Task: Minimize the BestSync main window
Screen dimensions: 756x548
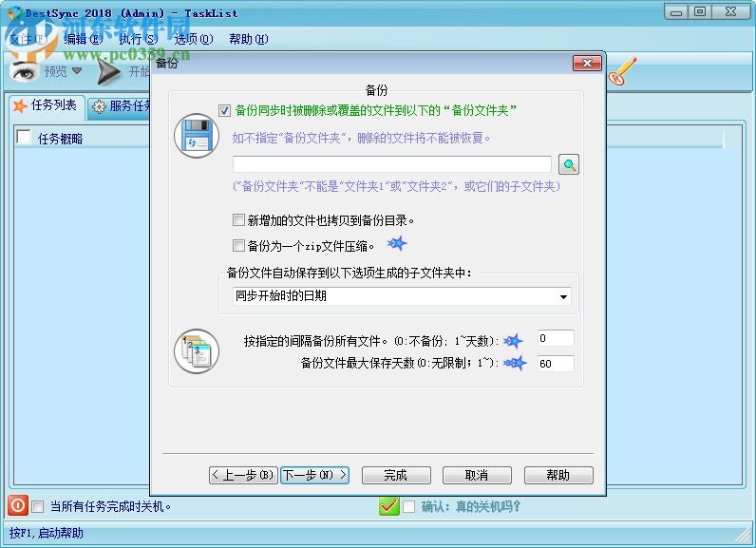Action: click(x=676, y=11)
